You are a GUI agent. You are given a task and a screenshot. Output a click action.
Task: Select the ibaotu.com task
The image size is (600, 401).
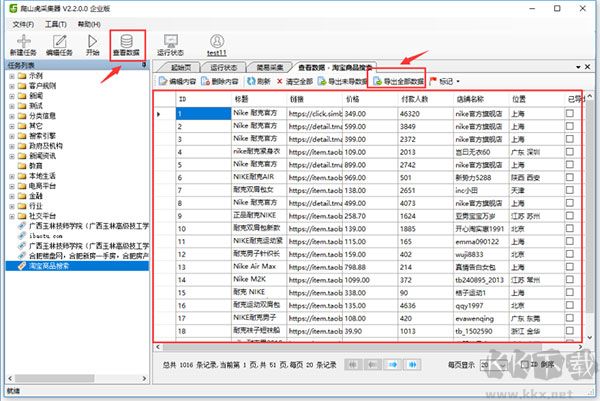pyautogui.click(x=45, y=236)
